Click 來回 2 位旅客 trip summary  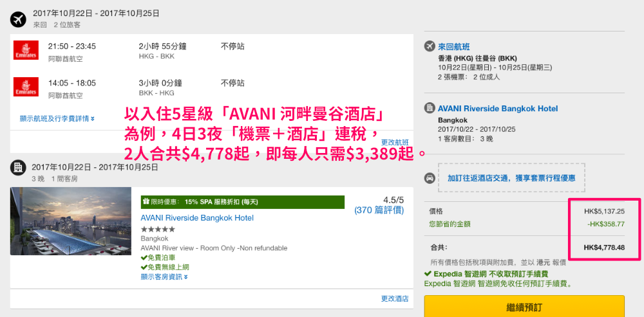(57, 25)
